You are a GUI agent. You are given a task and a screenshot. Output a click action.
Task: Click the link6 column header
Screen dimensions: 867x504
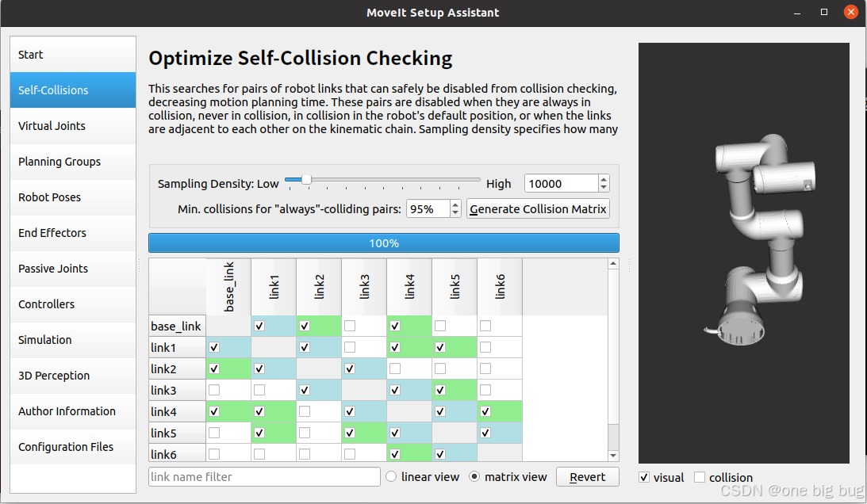click(x=500, y=287)
